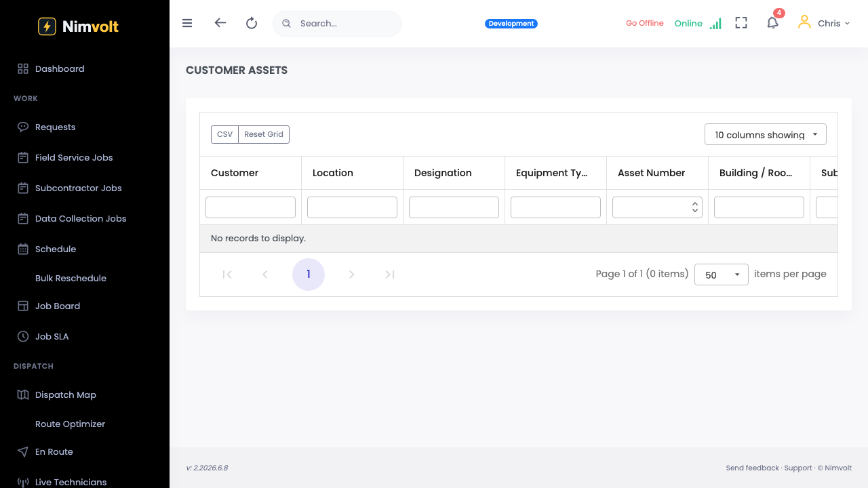Click the signal strength bars icon
Image resolution: width=868 pixels, height=488 pixels.
click(715, 24)
